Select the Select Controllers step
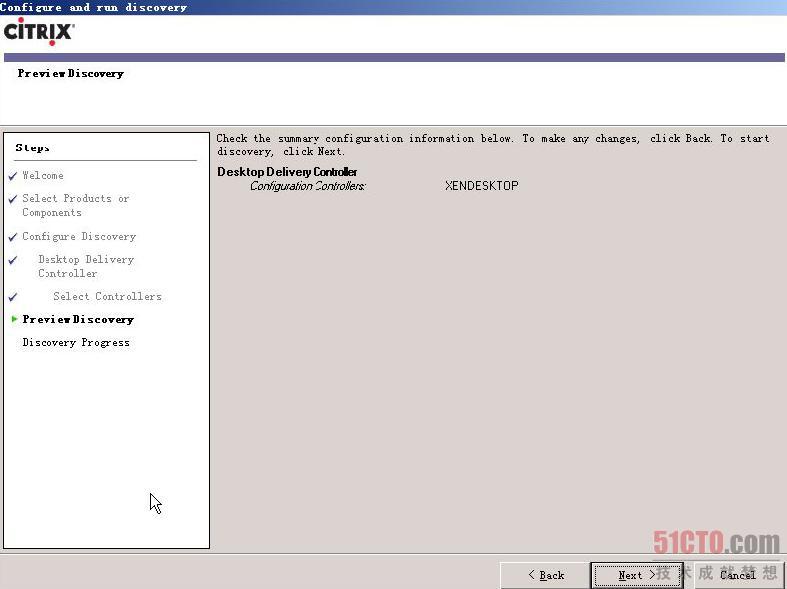Image resolution: width=787 pixels, height=589 pixels. click(107, 297)
